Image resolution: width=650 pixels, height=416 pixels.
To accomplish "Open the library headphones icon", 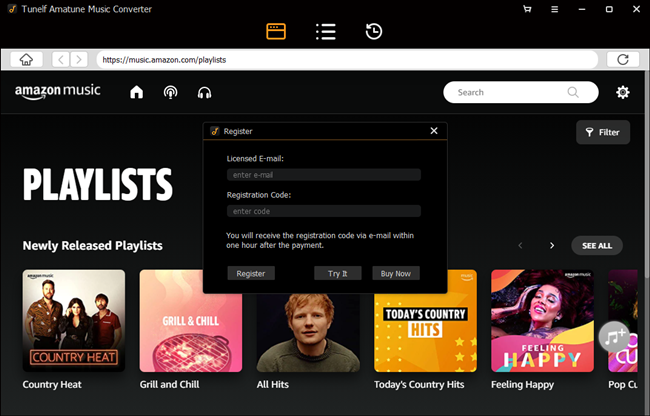I will [x=204, y=92].
